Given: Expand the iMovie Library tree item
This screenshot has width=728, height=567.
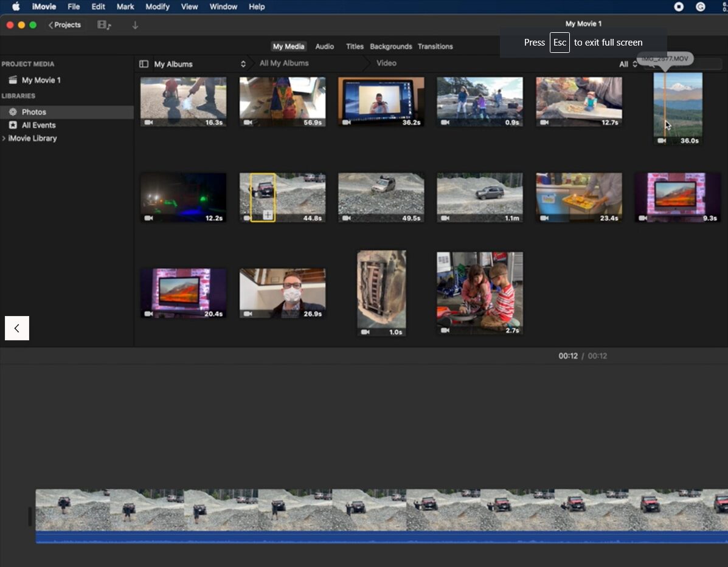Looking at the screenshot, I should click(5, 139).
